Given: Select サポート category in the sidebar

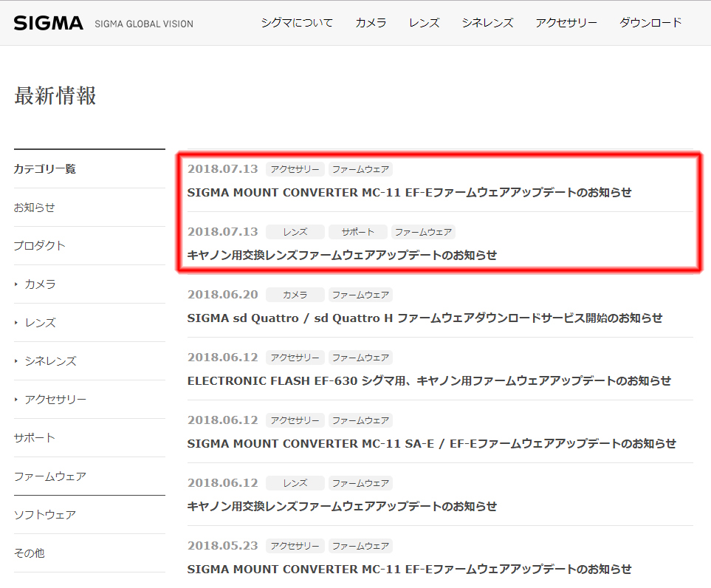Looking at the screenshot, I should pos(35,438).
